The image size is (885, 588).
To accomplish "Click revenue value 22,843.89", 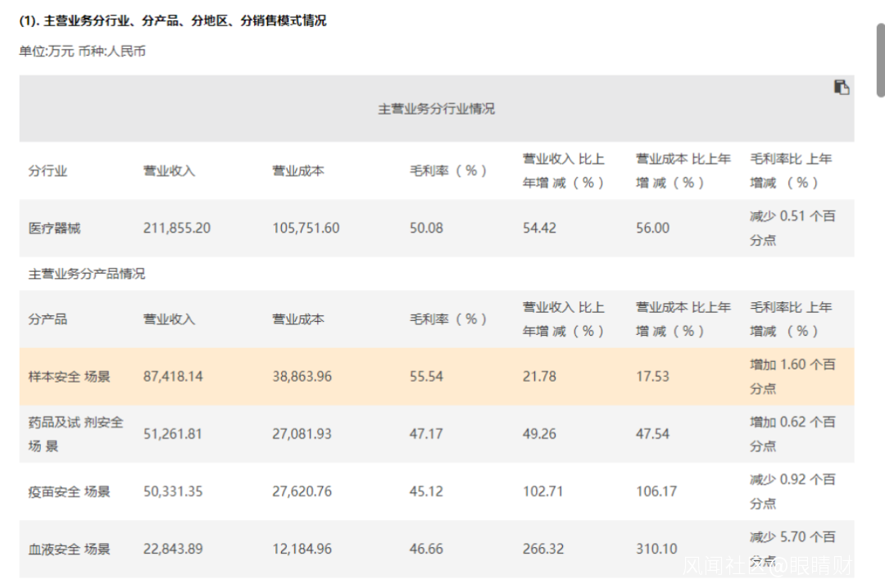I will (x=173, y=549).
